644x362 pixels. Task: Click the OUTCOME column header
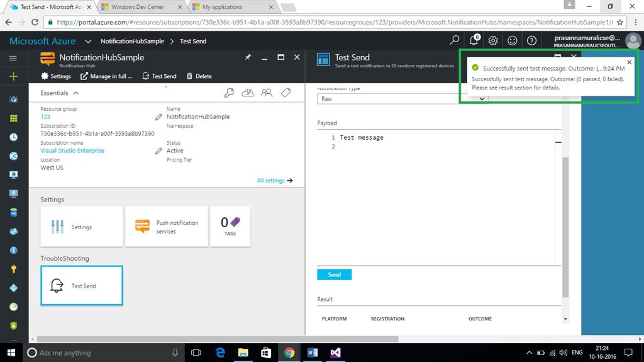480,319
